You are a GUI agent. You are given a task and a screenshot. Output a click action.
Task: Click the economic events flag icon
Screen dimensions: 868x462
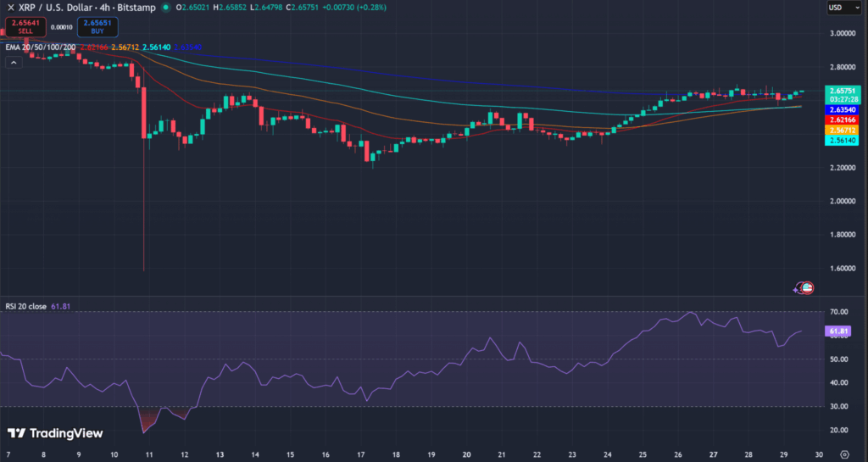point(808,288)
